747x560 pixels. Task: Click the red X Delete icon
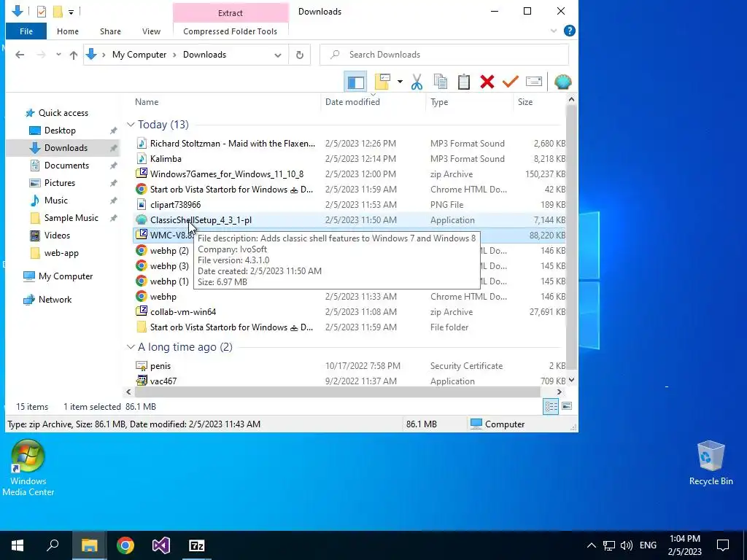click(x=487, y=82)
